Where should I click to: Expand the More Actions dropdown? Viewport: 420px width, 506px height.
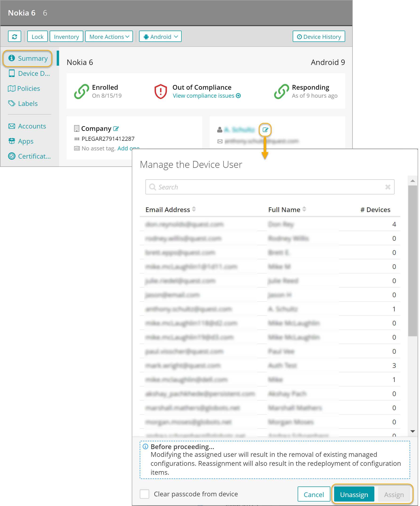[x=109, y=37]
